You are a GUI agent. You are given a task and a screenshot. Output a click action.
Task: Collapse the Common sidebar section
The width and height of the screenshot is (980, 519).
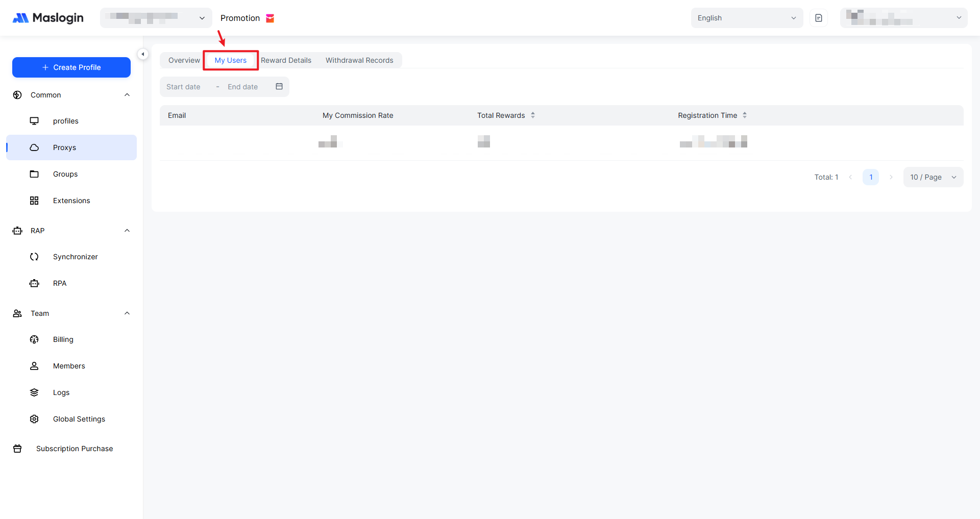[x=127, y=95]
